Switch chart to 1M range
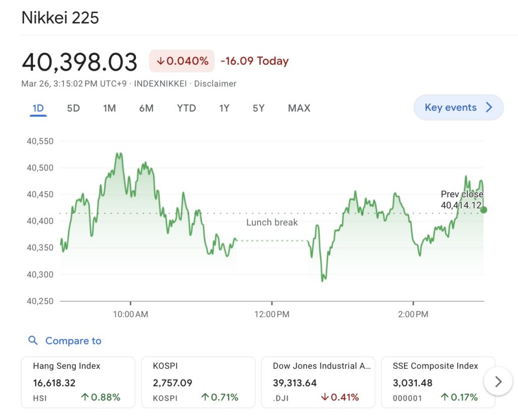This screenshot has height=420, width=518. [x=109, y=108]
